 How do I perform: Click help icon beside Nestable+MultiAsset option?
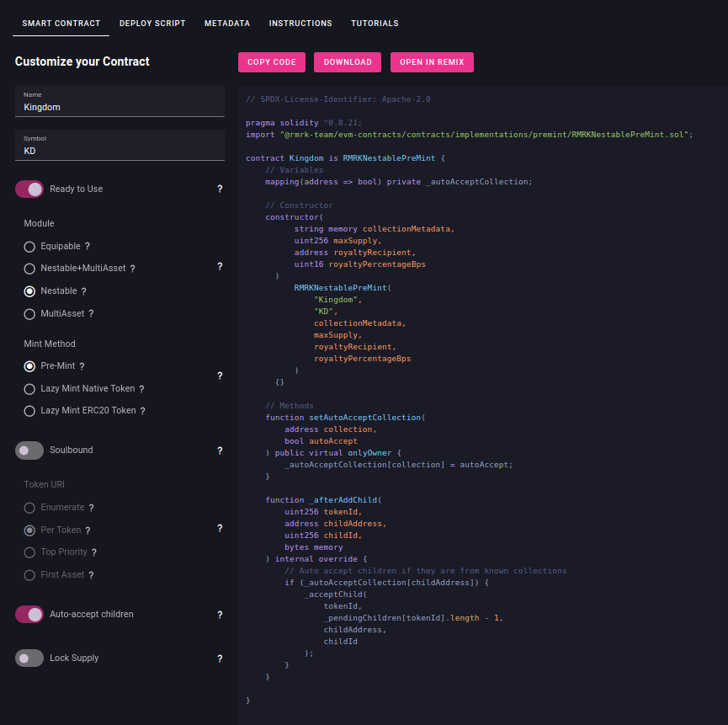pyautogui.click(x=132, y=269)
